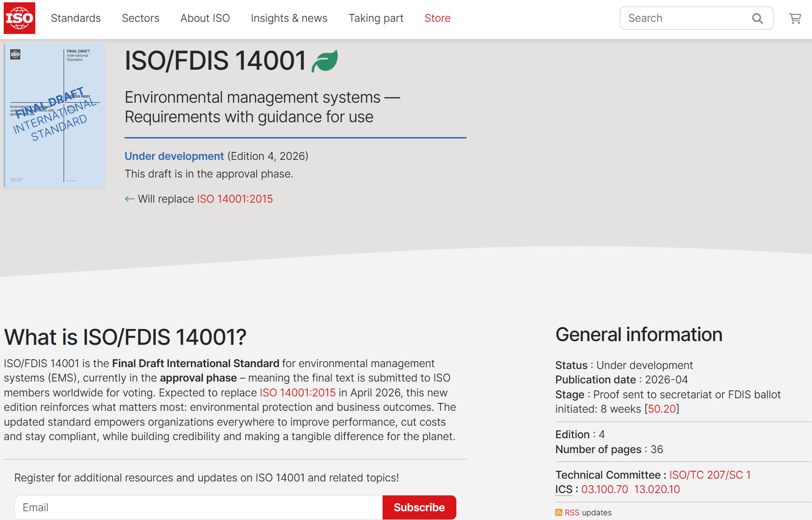Open ISO 14001:2015 link after Will replace

coord(235,199)
